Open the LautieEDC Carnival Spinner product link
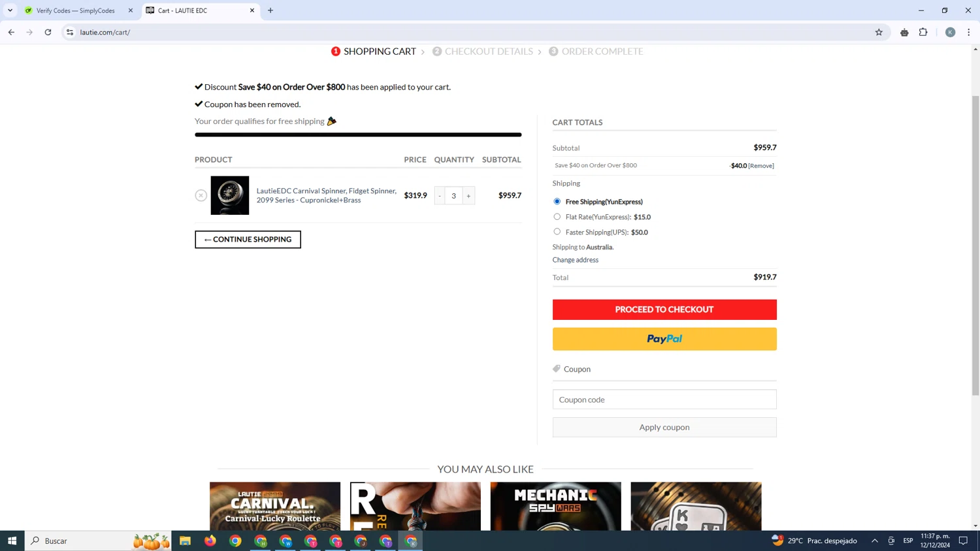This screenshot has height=551, width=980. pyautogui.click(x=327, y=195)
